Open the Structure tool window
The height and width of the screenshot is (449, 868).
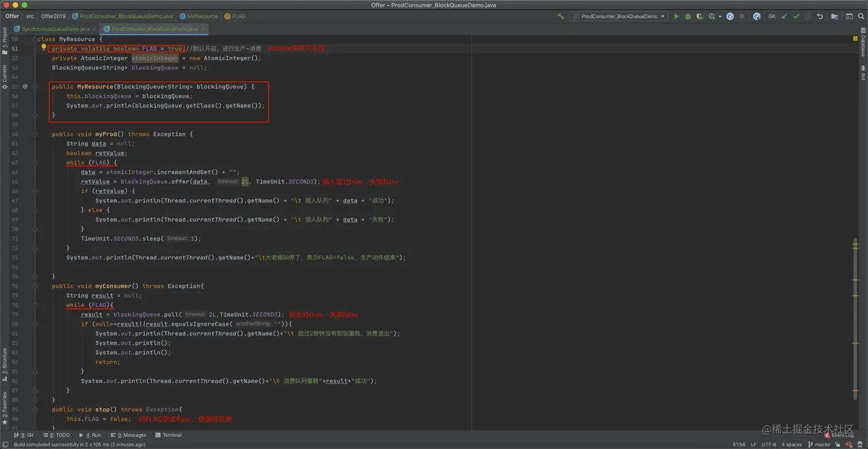click(x=5, y=364)
